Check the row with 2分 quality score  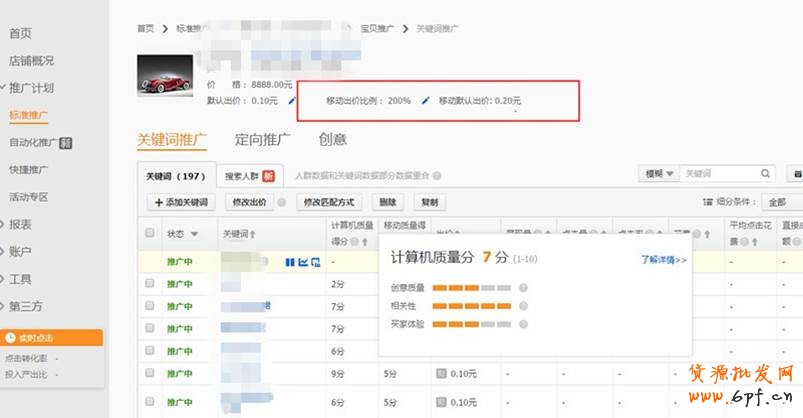tap(150, 284)
